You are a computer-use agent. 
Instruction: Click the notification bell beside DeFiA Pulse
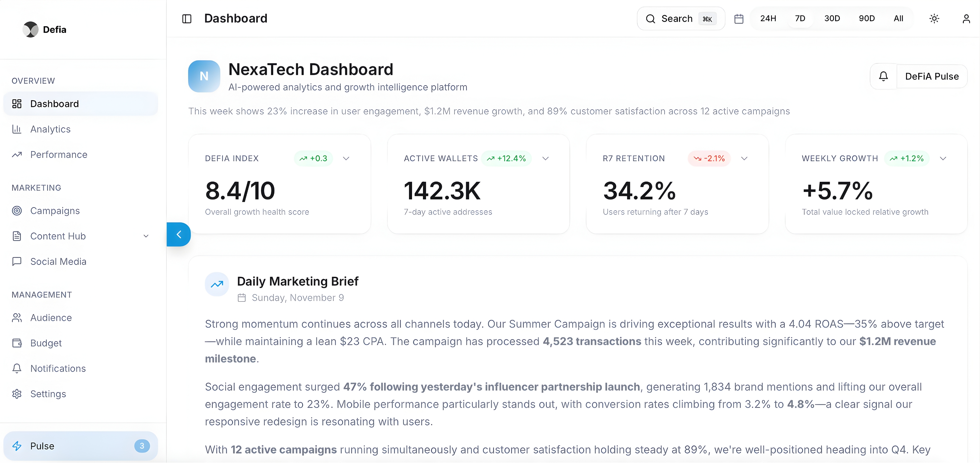[883, 77]
